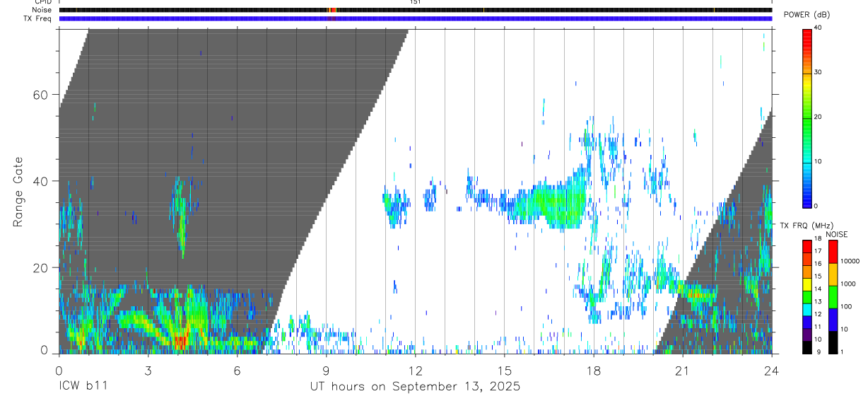
Task: Click the "ICW b11" radar beam label
Action: point(83,387)
